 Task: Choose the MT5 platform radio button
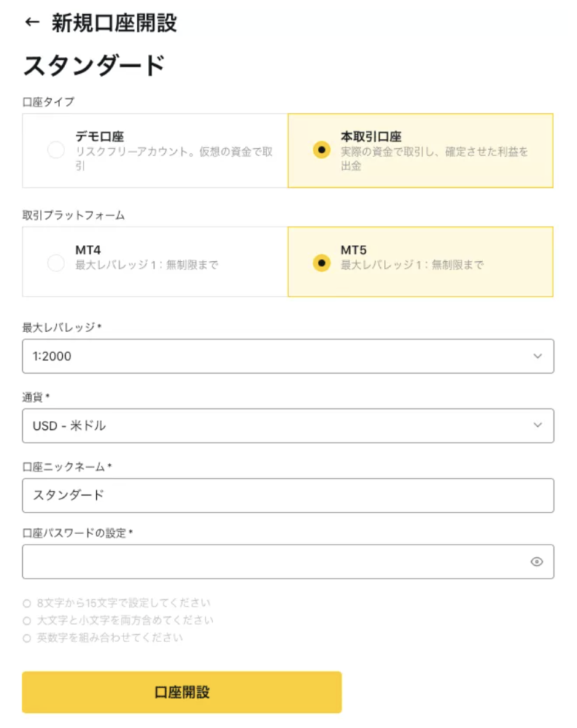(321, 263)
